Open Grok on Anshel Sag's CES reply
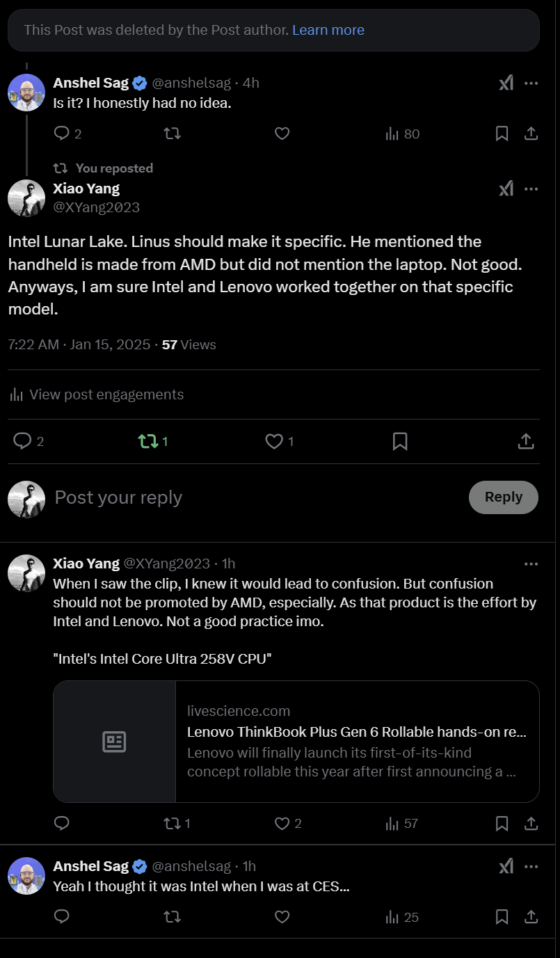560x958 pixels. click(x=506, y=866)
